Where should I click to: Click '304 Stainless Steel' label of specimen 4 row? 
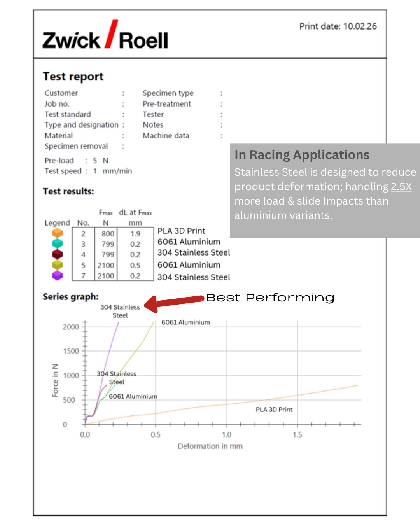tap(194, 253)
